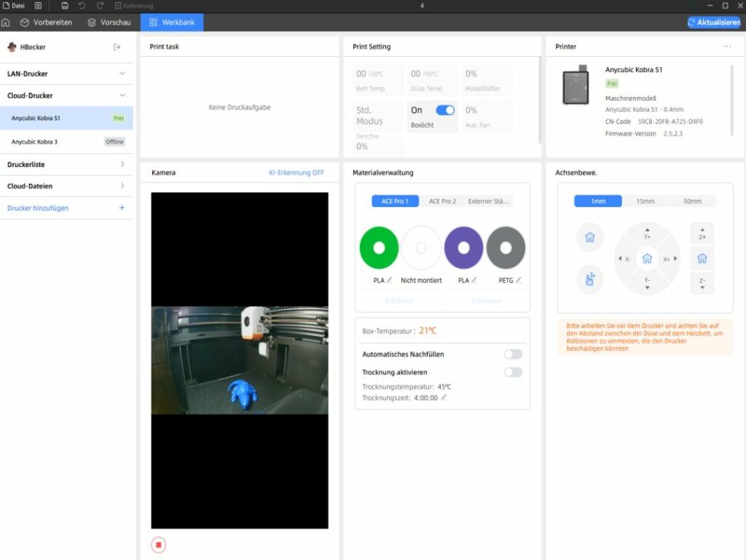Open the Kalibrierung option in the title bar
This screenshot has width=746, height=560.
(134, 5)
